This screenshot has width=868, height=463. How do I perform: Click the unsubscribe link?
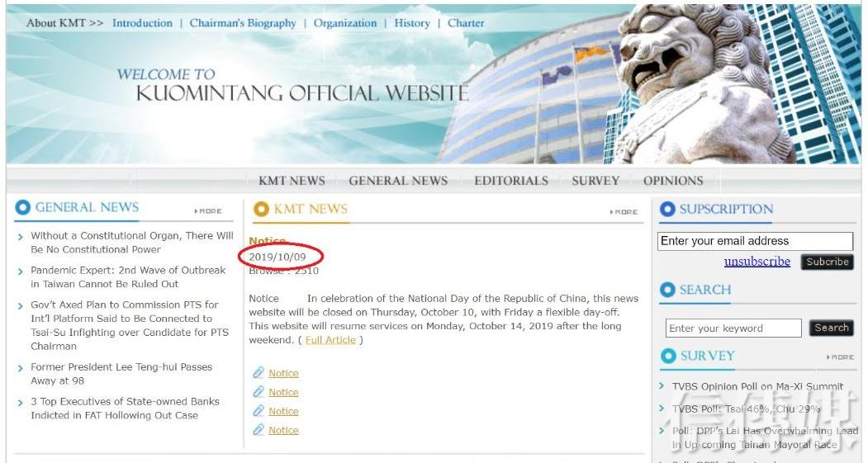pyautogui.click(x=757, y=262)
